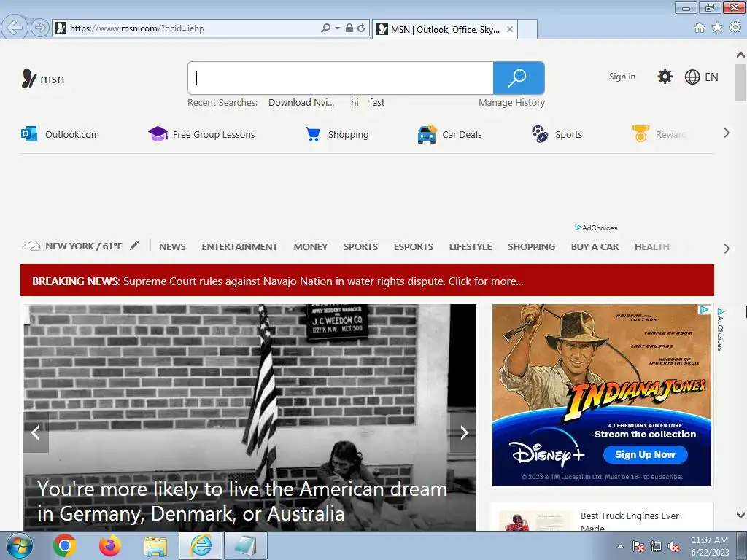Open the notepad app on taskbar
747x560 pixels.
[246, 545]
